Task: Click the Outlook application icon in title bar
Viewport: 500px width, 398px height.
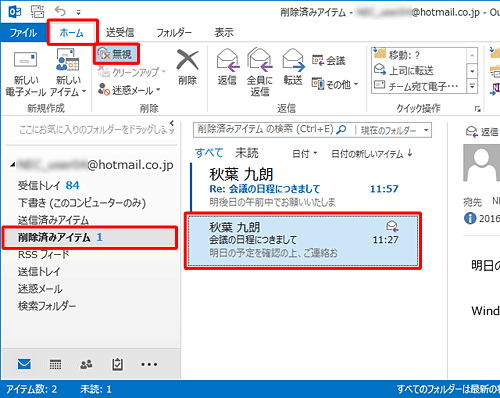Action: 15,12
